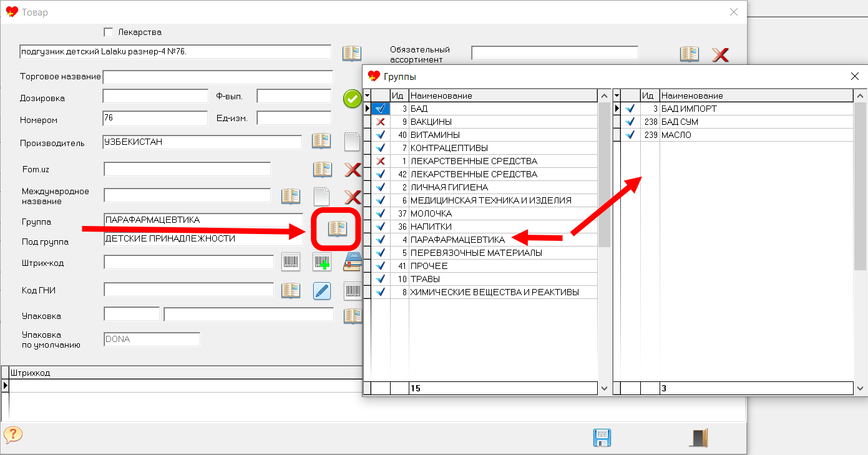This screenshot has height=455, width=868.
Task: Sort groups by the Наименование header above БАД
Action: [x=503, y=95]
